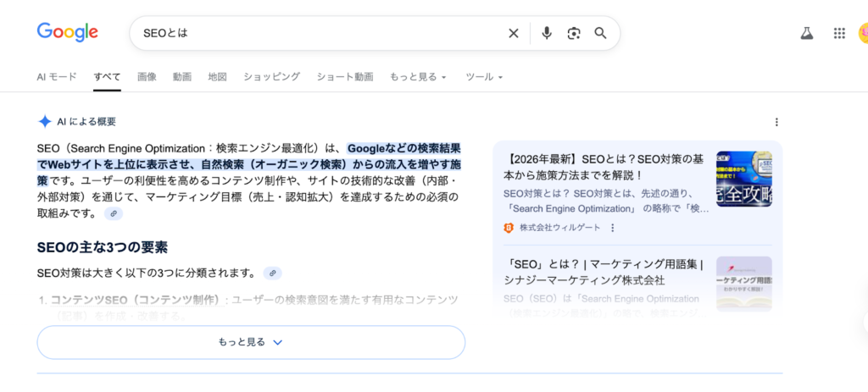
Task: Switch to the AI モード tab
Action: click(x=57, y=77)
